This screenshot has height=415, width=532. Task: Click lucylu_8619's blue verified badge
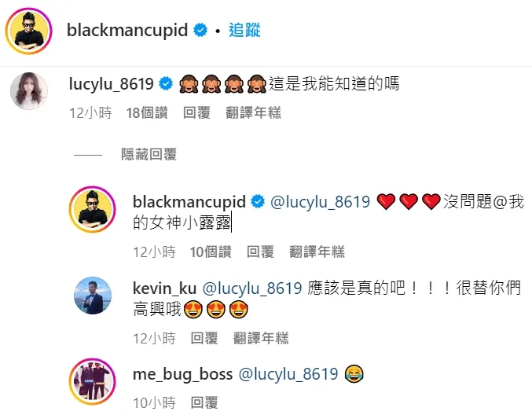coord(167,83)
